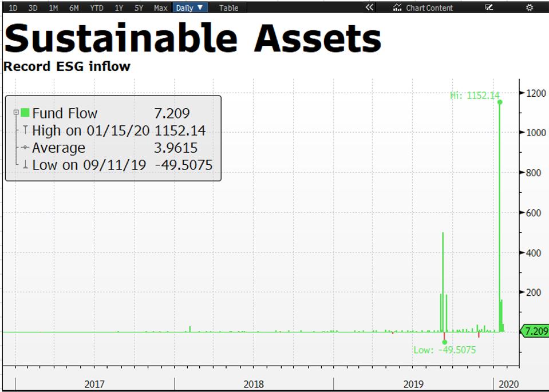Viewport: 549px width, 392px height.
Task: Collapse the Fund Flow legend entry
Action: click(x=15, y=113)
